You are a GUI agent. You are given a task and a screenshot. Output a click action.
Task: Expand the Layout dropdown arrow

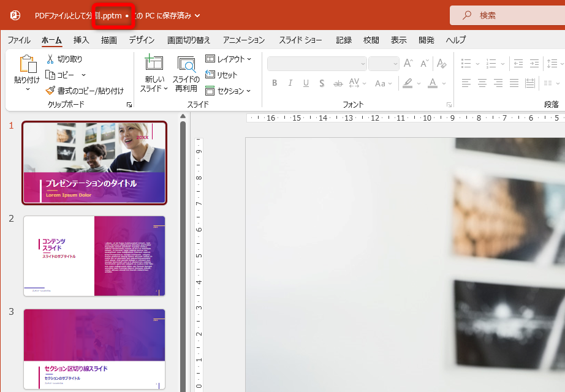click(249, 59)
